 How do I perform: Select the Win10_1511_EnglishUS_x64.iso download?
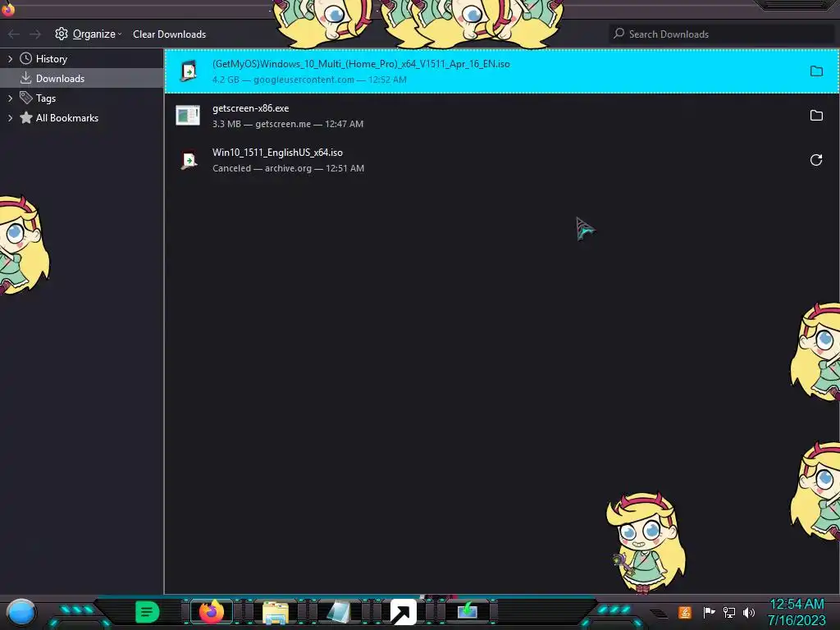click(501, 160)
